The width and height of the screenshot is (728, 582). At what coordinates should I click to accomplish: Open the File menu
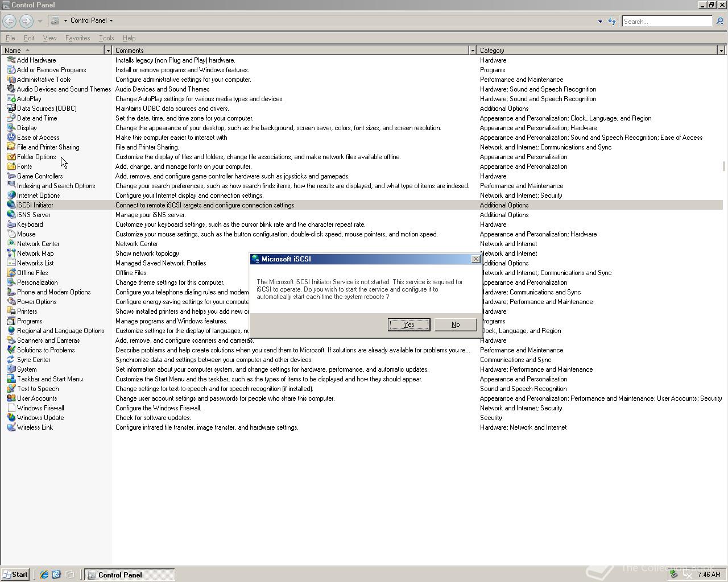click(10, 38)
